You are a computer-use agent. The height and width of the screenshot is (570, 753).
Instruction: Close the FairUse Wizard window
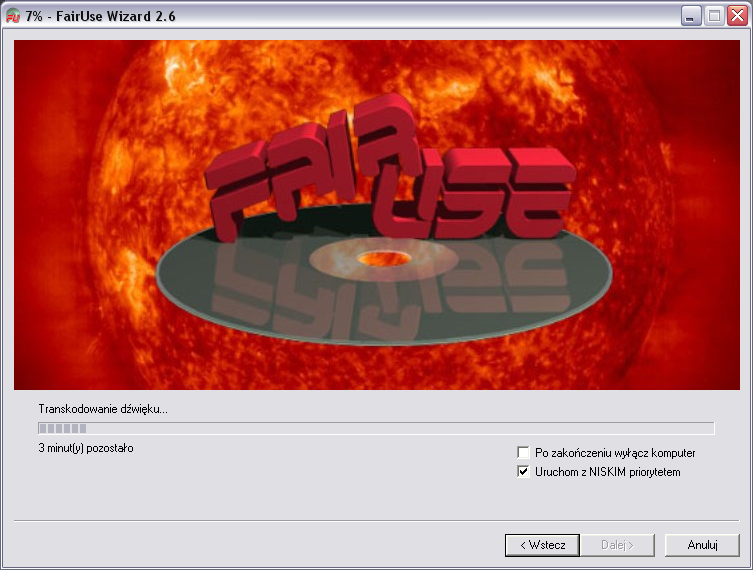pyautogui.click(x=737, y=16)
